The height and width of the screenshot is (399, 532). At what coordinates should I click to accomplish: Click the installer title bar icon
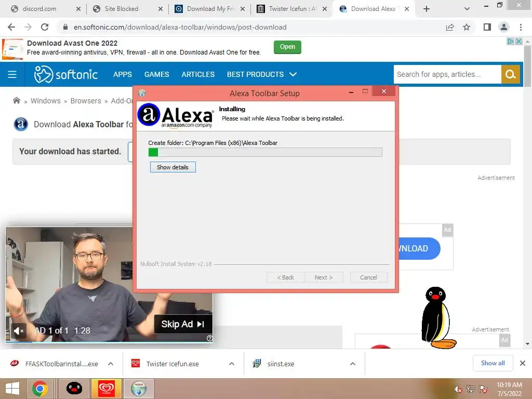tap(142, 93)
